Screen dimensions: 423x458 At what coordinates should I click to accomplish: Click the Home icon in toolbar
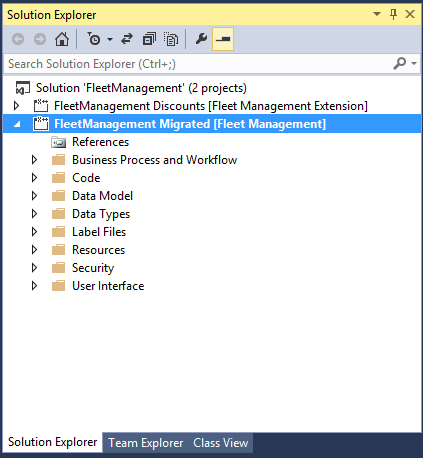click(x=62, y=39)
